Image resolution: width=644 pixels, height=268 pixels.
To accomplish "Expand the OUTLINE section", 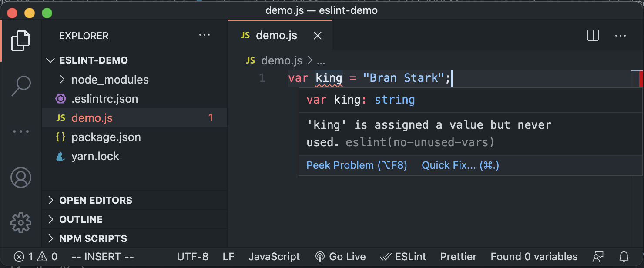I will (81, 219).
